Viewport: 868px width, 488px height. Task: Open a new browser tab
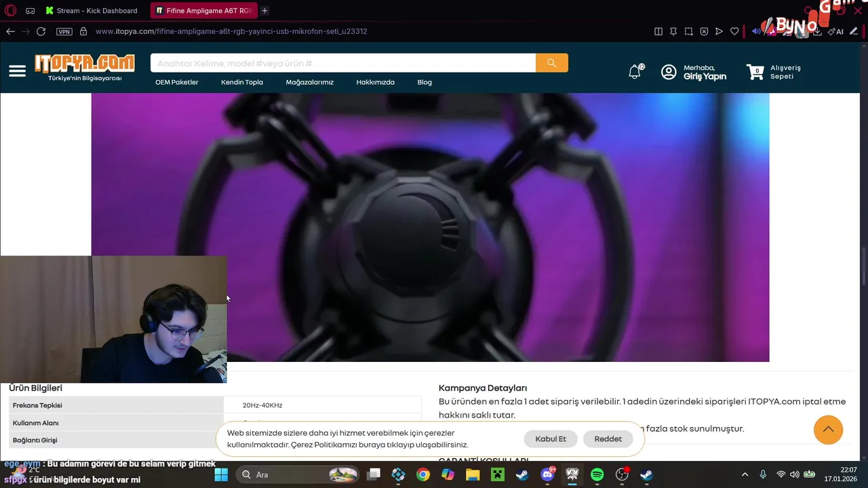click(264, 11)
